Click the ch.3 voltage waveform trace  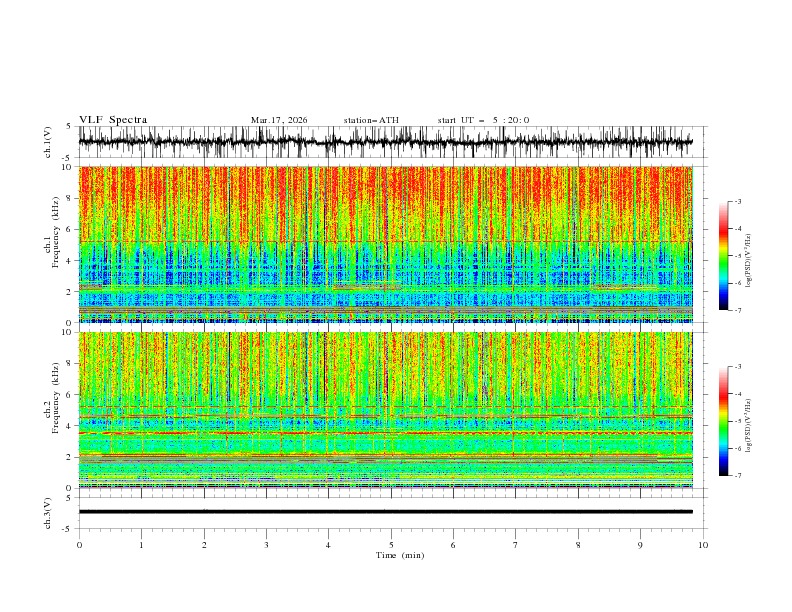385,512
